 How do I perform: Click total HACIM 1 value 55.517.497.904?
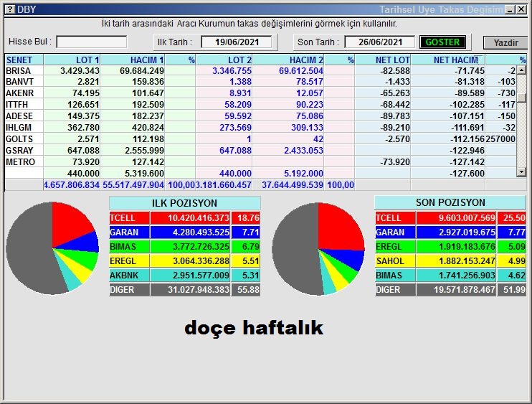point(133,185)
